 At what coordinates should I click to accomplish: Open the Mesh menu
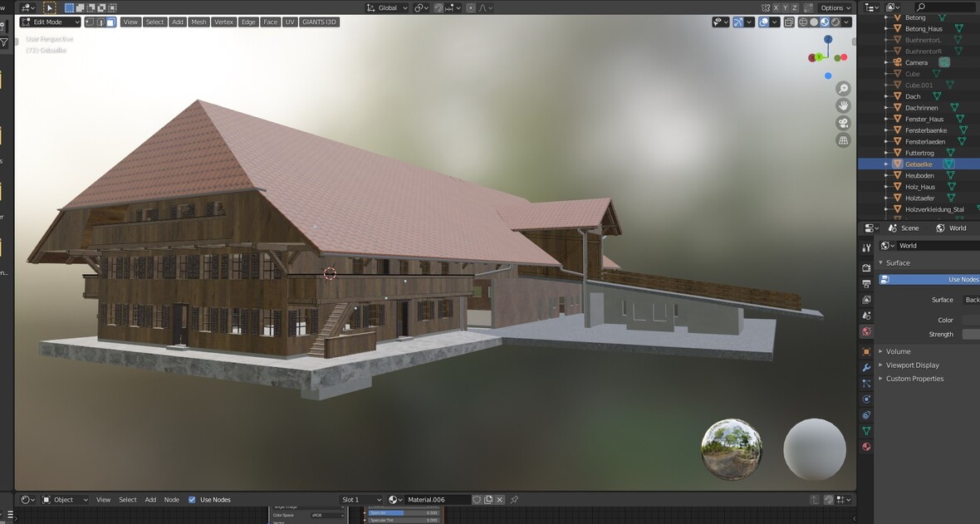pos(198,22)
